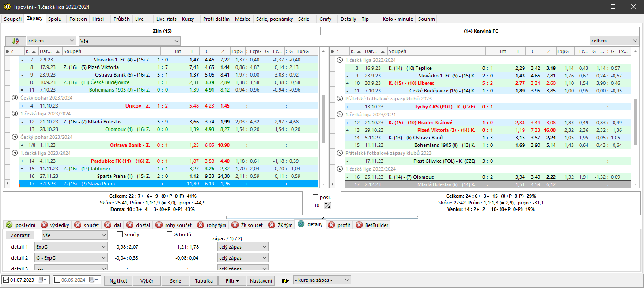Collapse the friendly matches group above the Piast Gliwice row
This screenshot has width=644, height=288.
[x=339, y=154]
